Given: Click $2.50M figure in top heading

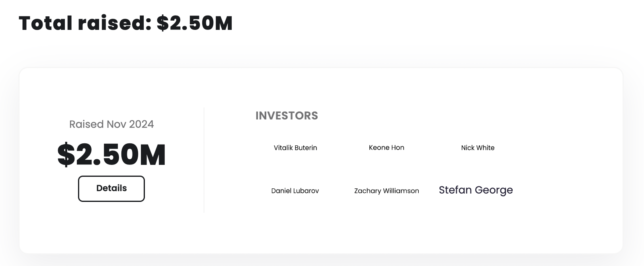Looking at the screenshot, I should pos(195,23).
